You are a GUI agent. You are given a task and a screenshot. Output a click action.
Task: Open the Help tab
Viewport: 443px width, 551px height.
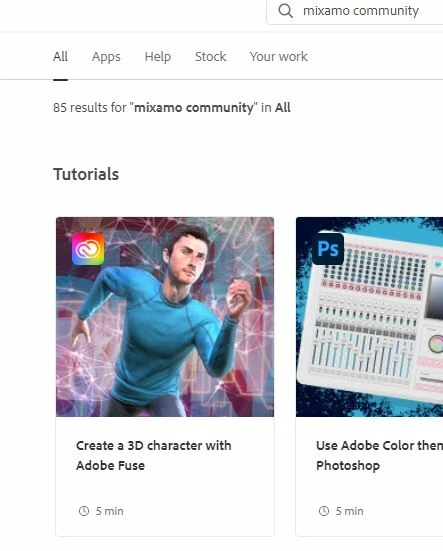pos(158,57)
